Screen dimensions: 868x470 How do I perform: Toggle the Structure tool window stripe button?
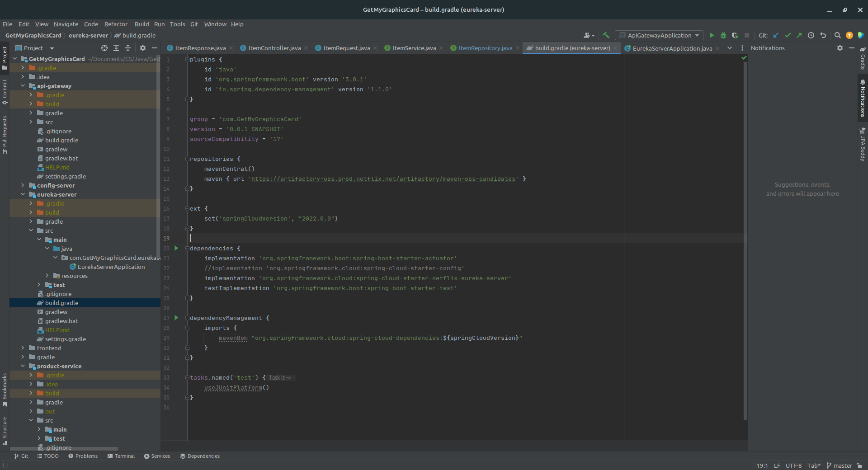click(x=5, y=431)
